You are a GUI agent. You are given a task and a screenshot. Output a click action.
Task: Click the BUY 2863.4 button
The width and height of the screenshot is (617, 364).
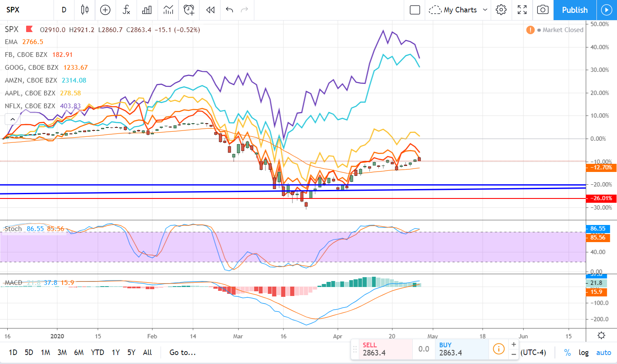[462, 349]
